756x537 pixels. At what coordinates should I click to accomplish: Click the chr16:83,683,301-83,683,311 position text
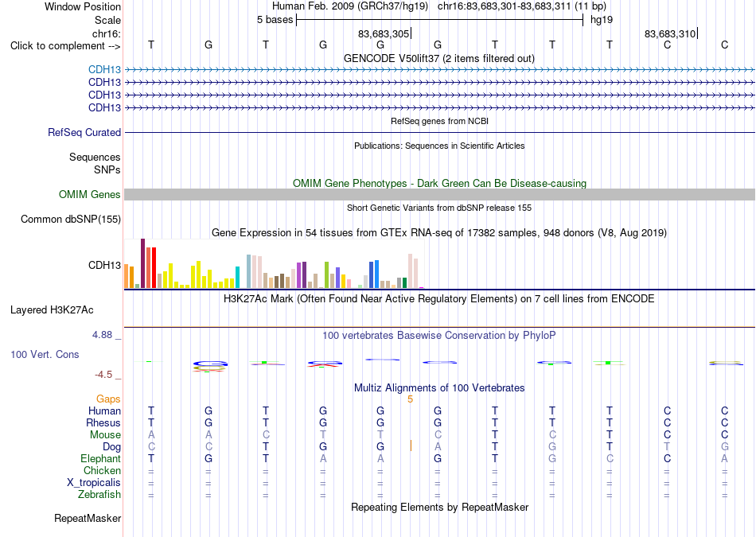(522, 6)
